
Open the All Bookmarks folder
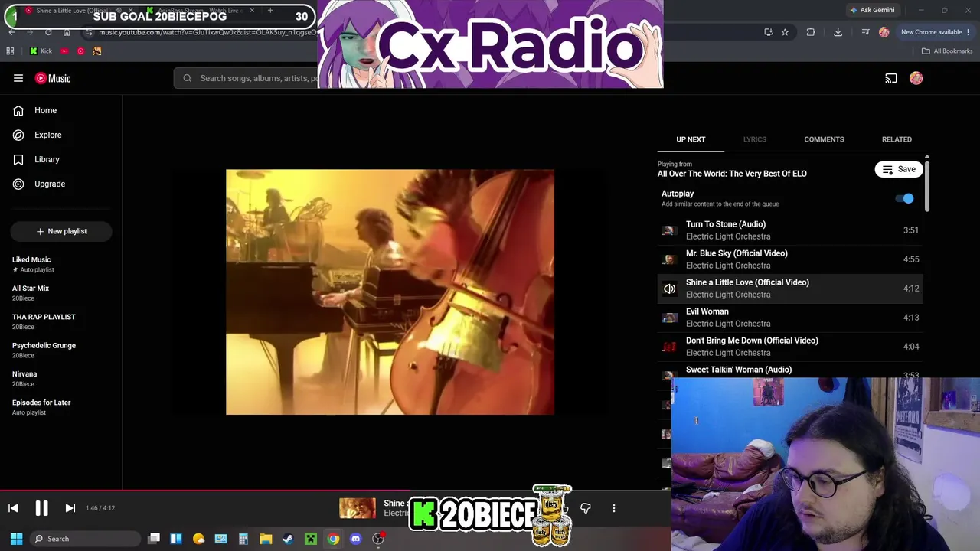tap(947, 51)
